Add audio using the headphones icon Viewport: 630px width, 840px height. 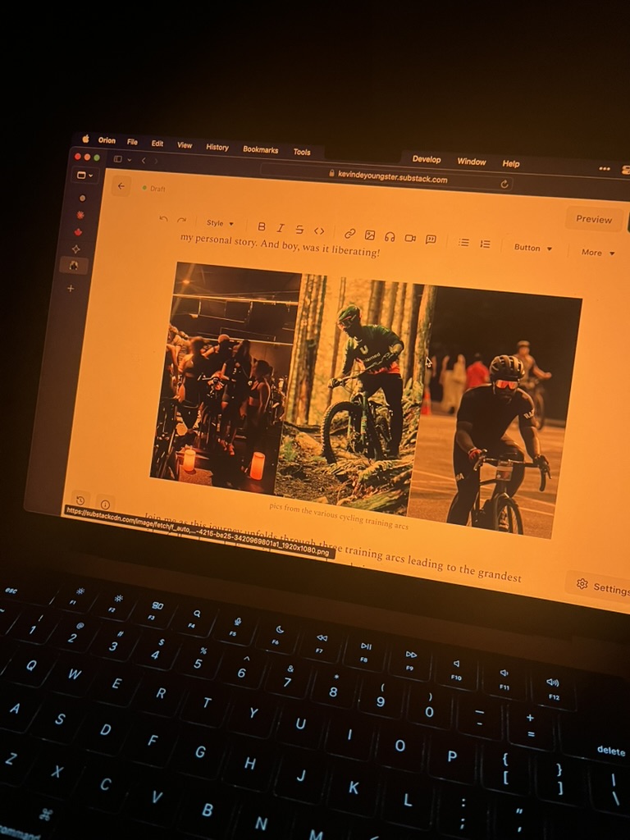(x=390, y=237)
